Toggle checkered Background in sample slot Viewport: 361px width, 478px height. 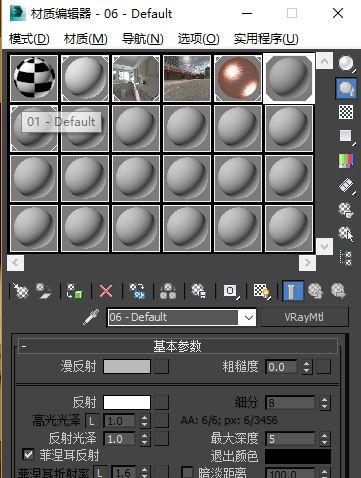point(346,112)
